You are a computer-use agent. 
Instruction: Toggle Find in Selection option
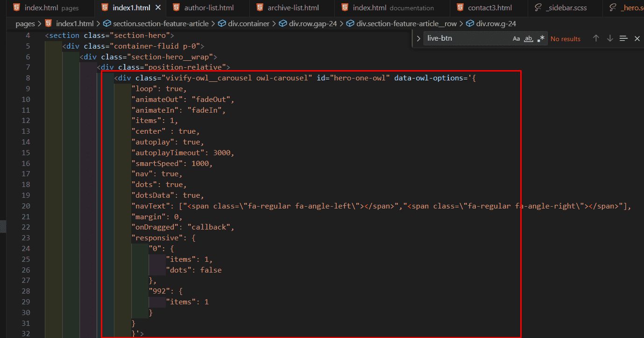tap(623, 38)
